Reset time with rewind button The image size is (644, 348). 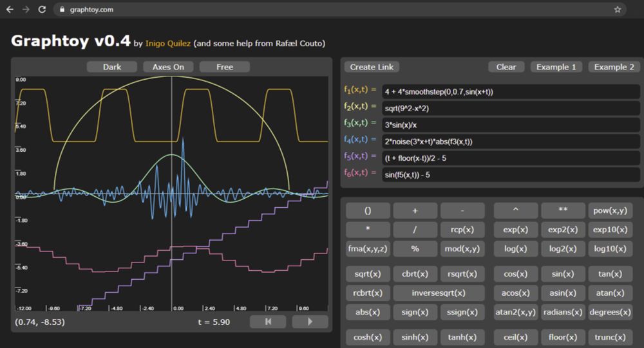(x=268, y=322)
